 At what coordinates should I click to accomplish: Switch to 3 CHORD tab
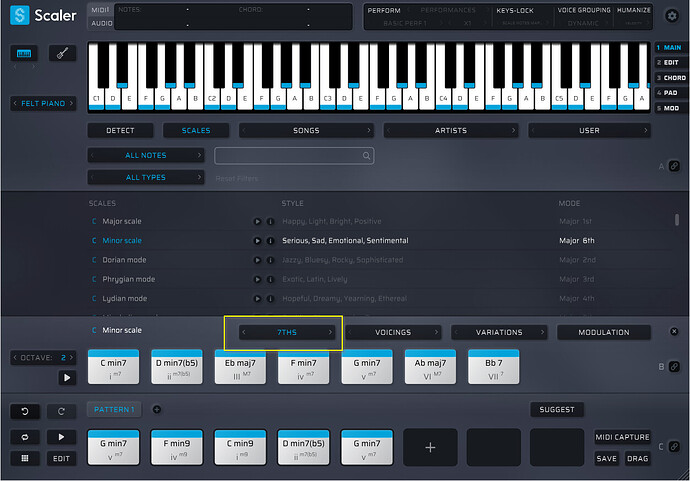(672, 78)
